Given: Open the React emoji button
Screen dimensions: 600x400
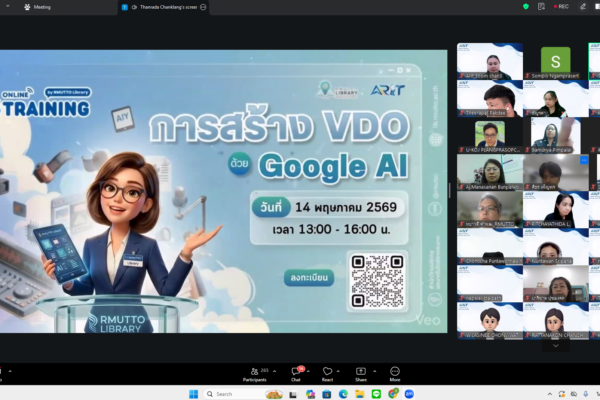Looking at the screenshot, I should click(327, 374).
